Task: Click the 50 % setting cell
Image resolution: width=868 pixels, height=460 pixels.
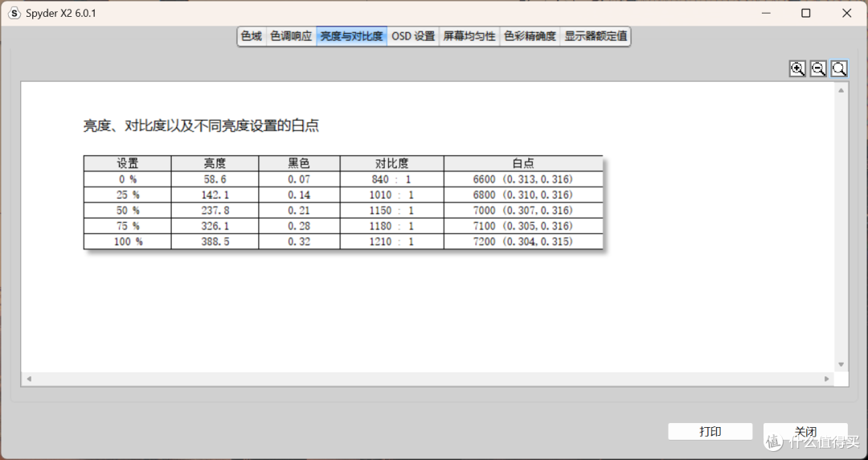Action: click(127, 210)
